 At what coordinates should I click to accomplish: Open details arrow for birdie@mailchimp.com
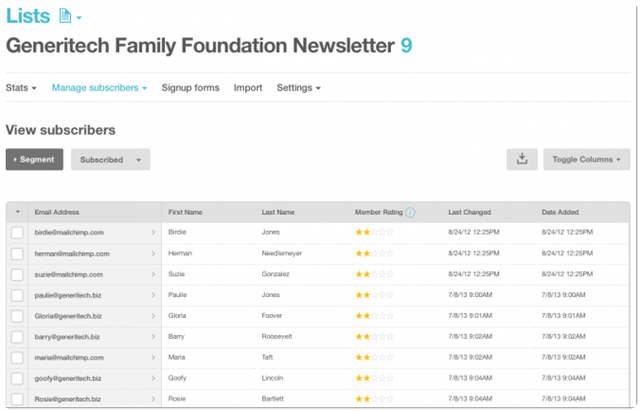click(153, 232)
